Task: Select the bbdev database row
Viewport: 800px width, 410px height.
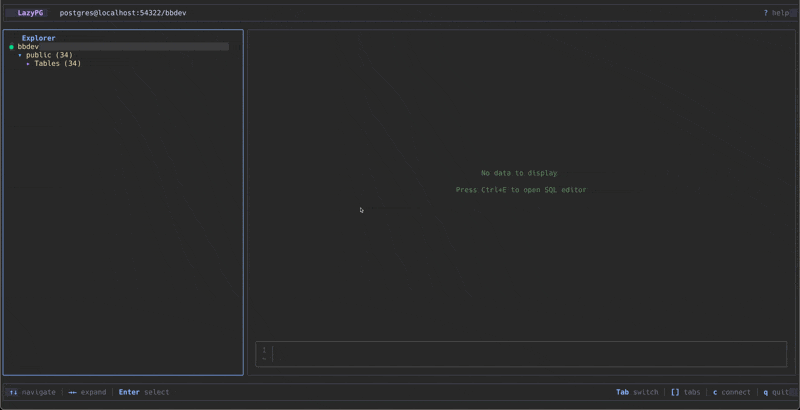Action: pyautogui.click(x=118, y=46)
